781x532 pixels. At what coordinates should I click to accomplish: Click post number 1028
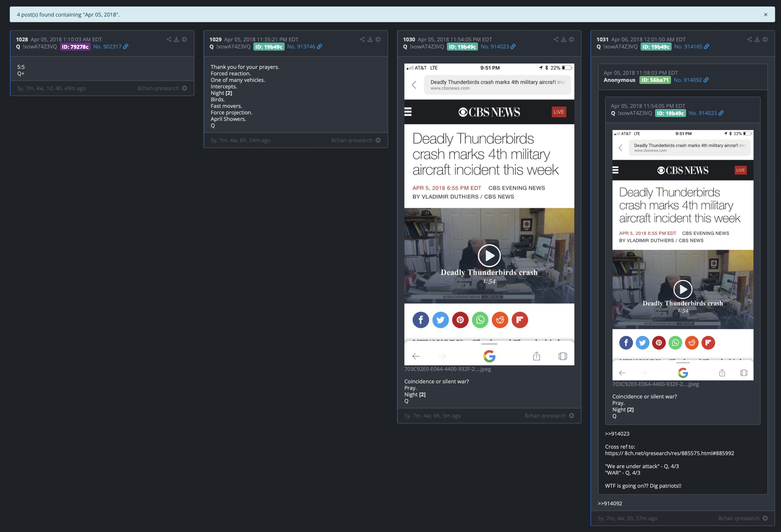pyautogui.click(x=22, y=39)
